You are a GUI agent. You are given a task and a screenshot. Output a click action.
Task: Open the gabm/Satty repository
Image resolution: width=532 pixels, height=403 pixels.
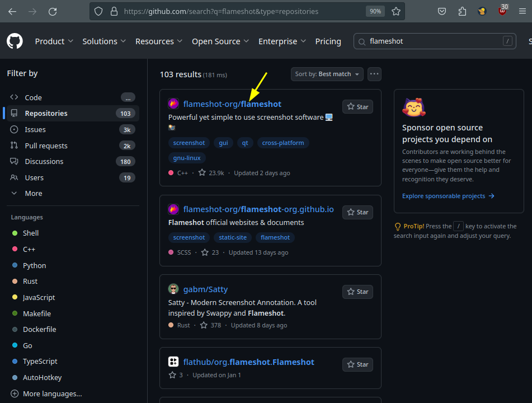[206, 289]
